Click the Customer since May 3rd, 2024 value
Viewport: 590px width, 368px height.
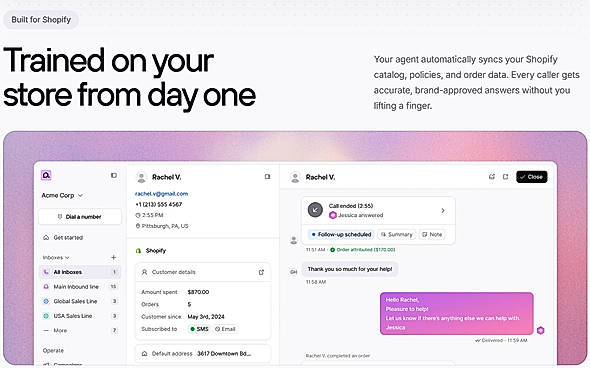206,316
